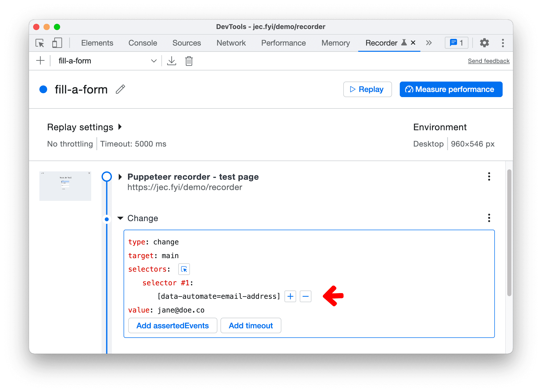Click Measure performance button
This screenshot has width=542, height=392.
pyautogui.click(x=450, y=89)
